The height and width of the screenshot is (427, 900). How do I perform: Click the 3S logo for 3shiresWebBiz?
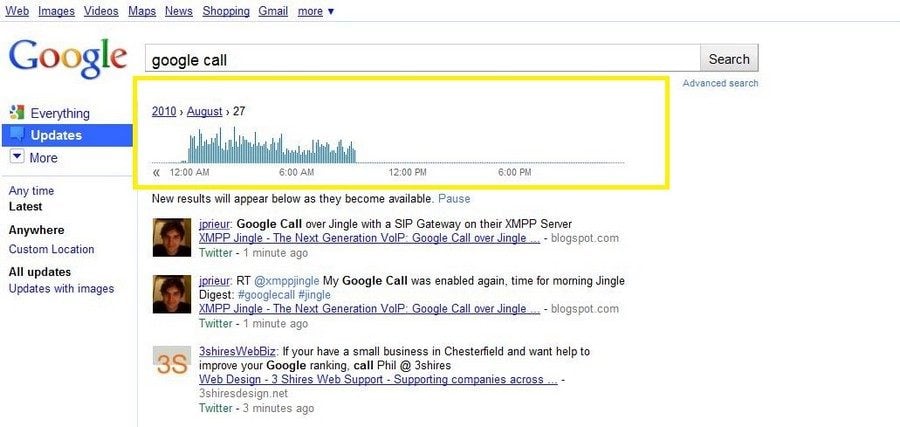tap(169, 363)
